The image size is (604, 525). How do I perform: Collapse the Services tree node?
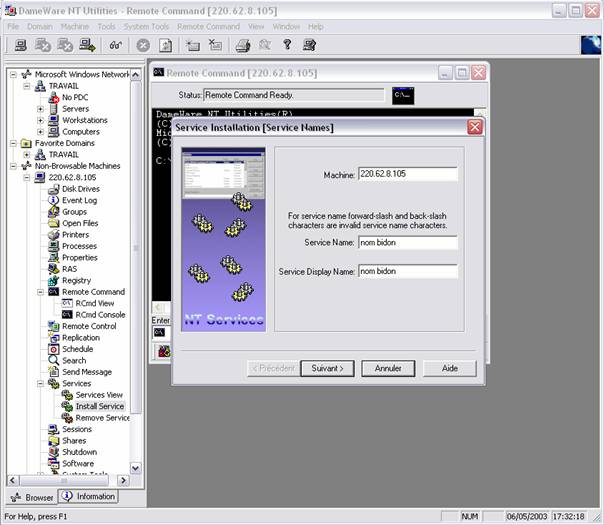tap(40, 384)
